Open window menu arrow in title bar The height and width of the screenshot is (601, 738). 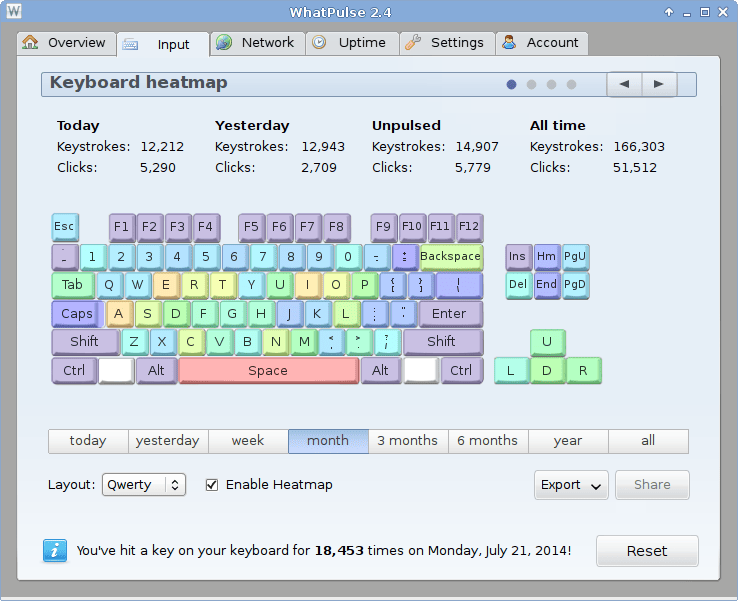click(668, 12)
